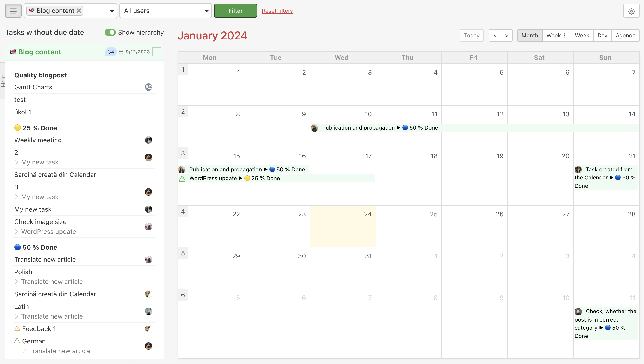Click the Today button
This screenshot has width=644, height=364.
pos(471,35)
